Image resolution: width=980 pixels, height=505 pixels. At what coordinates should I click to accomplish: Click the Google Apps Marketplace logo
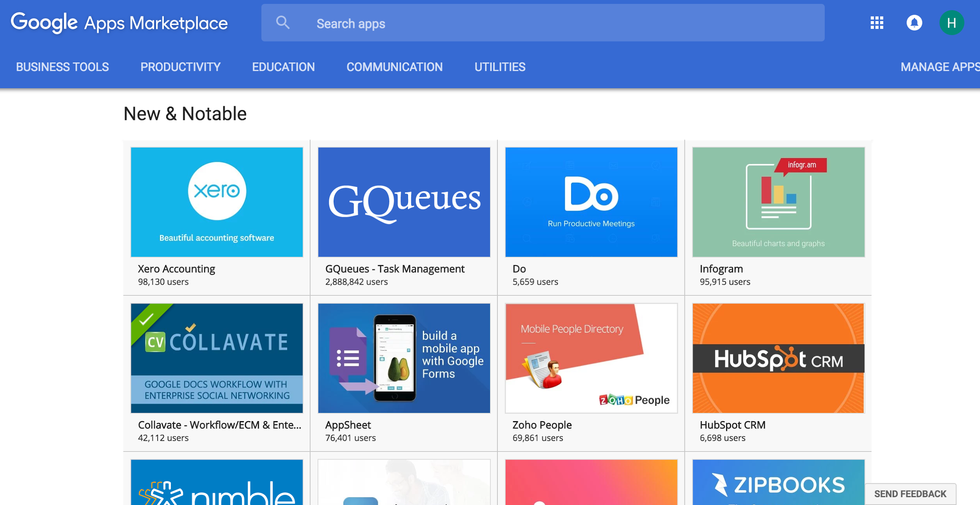point(119,23)
